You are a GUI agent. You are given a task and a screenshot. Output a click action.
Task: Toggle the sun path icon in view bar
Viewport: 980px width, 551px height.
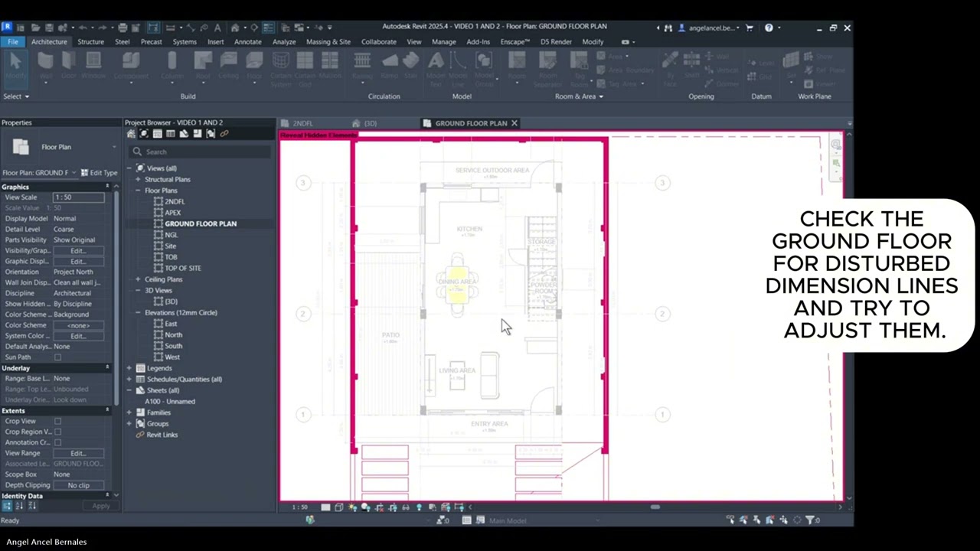[352, 507]
